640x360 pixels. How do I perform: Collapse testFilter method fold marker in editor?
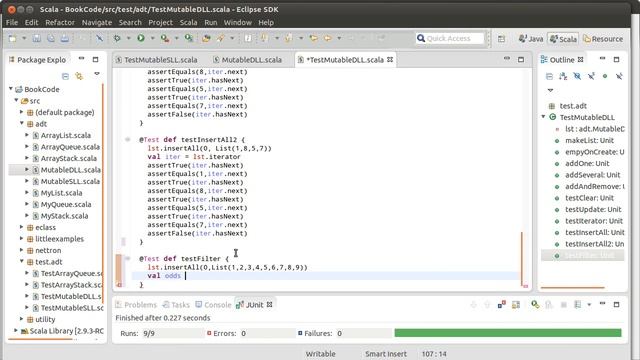tap(127, 258)
